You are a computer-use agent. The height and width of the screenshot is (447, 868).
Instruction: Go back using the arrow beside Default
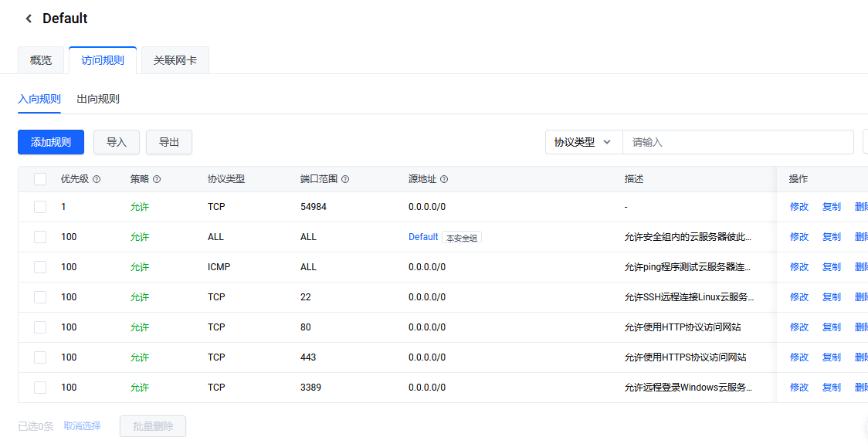29,19
